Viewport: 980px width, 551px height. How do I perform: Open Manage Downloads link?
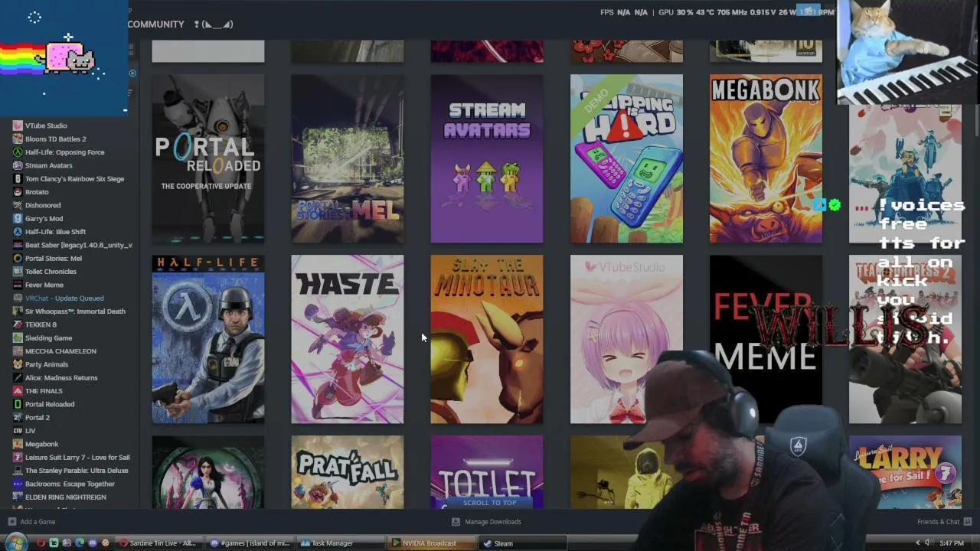coord(493,522)
